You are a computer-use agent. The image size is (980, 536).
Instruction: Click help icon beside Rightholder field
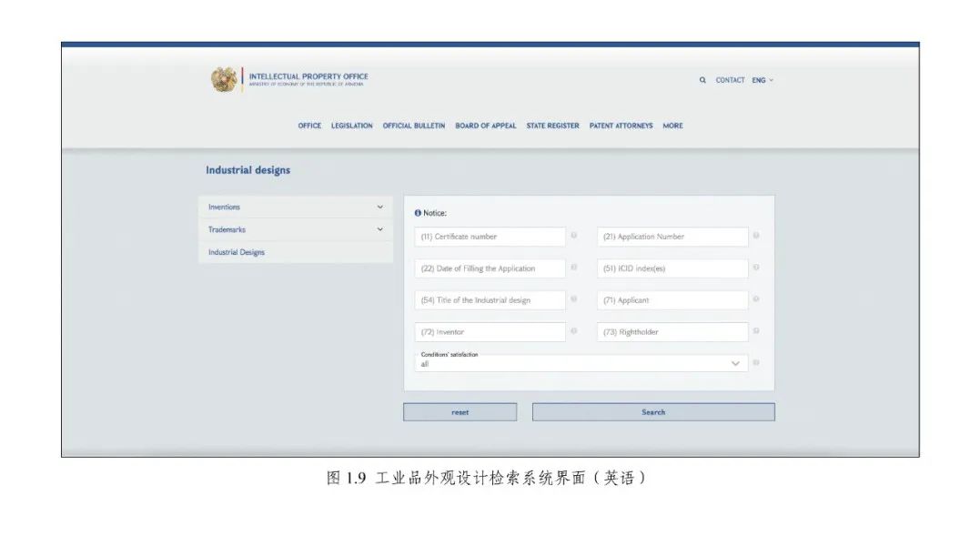click(756, 331)
